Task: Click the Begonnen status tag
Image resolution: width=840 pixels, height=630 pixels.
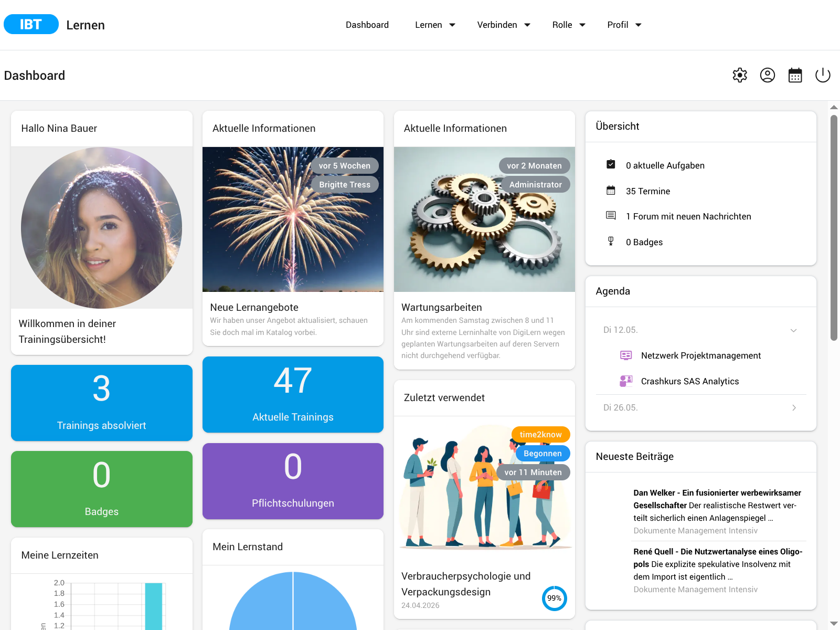Action: tap(543, 454)
